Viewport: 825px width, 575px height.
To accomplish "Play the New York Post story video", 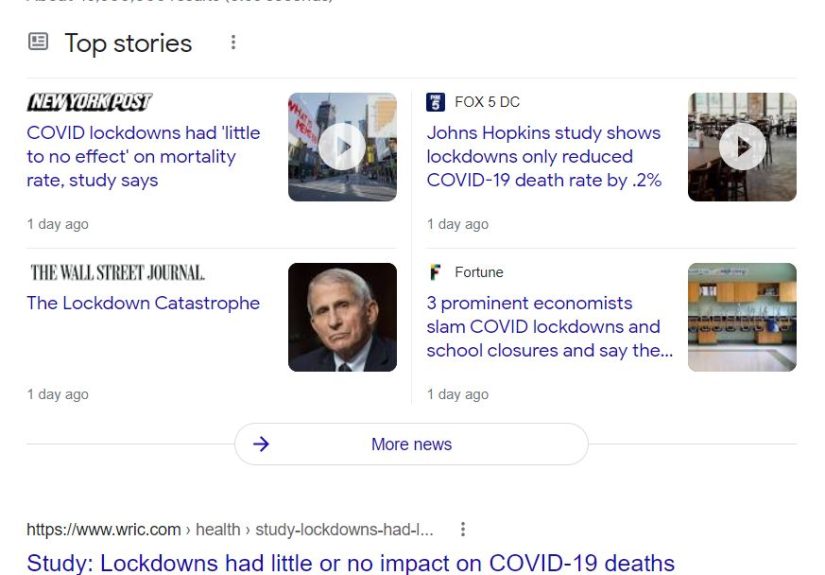I will coord(342,147).
